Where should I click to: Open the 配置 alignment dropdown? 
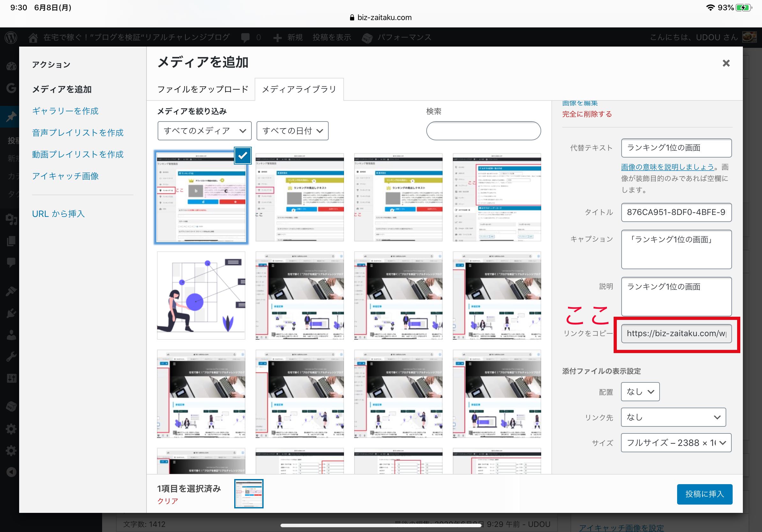tap(640, 392)
